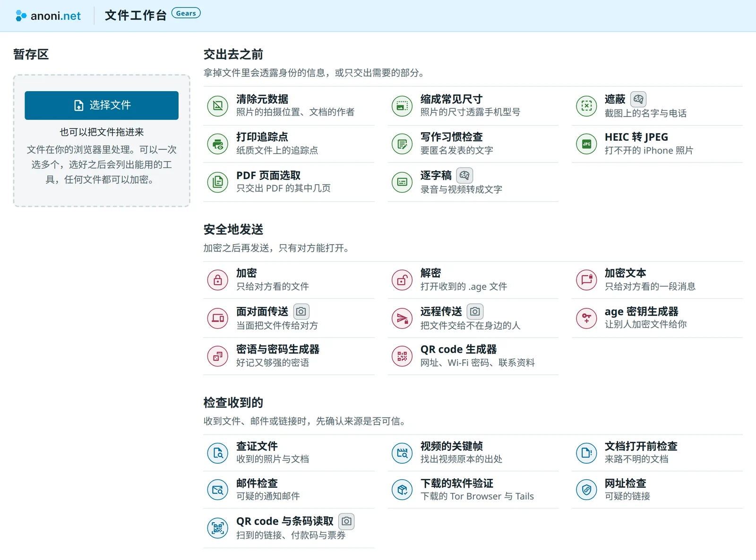This screenshot has height=560, width=756.
Task: Open the 文件工作台 title link
Action: point(136,16)
